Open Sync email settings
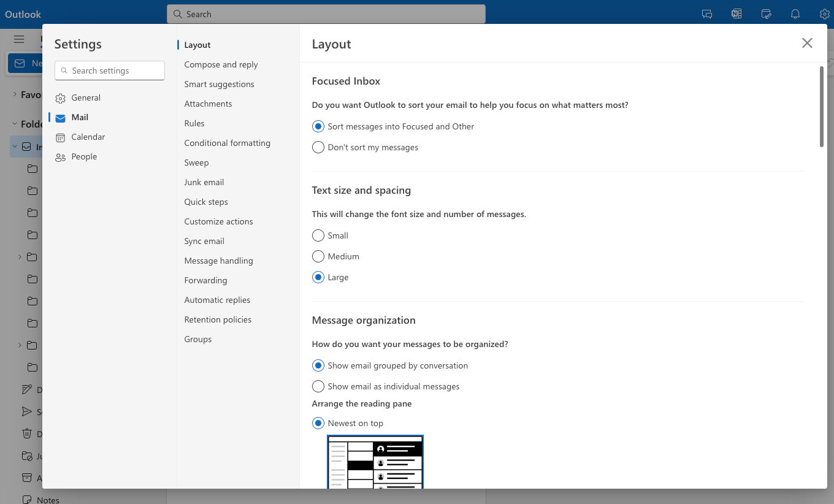The height and width of the screenshot is (504, 834). (x=204, y=241)
